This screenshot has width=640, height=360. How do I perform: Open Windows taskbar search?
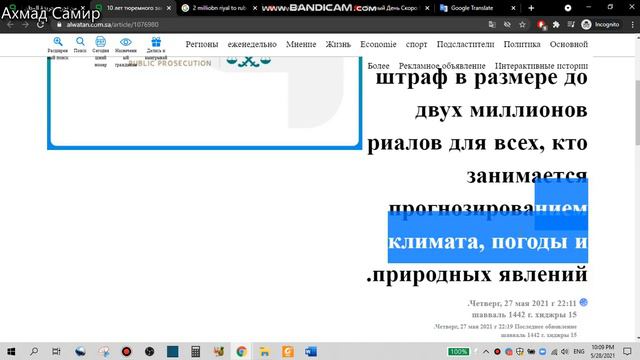pos(34,351)
